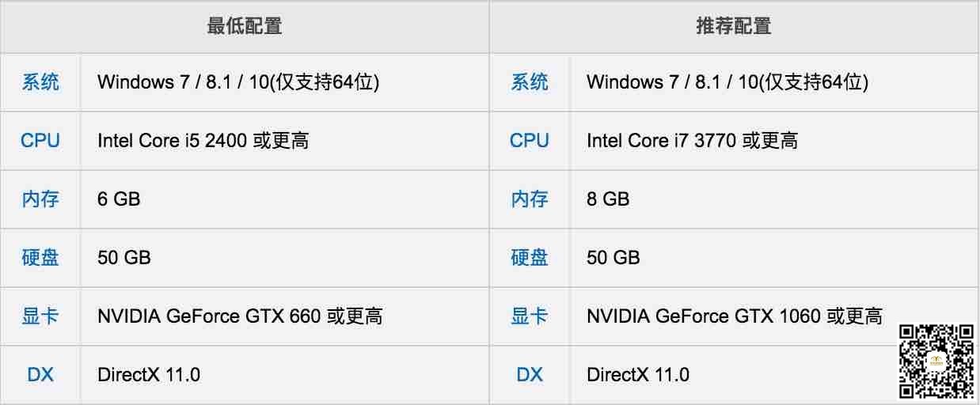Click the 内存 link under 最低配置

pos(40,199)
